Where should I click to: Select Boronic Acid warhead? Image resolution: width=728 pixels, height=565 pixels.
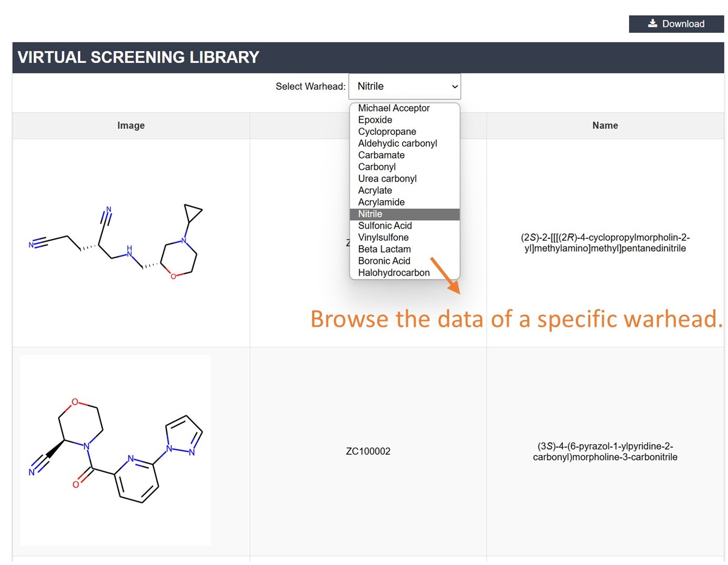click(384, 261)
